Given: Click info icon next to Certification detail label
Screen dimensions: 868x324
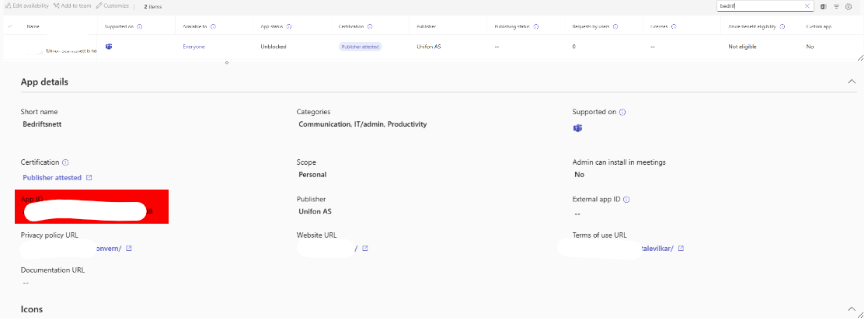Looking at the screenshot, I should (x=65, y=162).
